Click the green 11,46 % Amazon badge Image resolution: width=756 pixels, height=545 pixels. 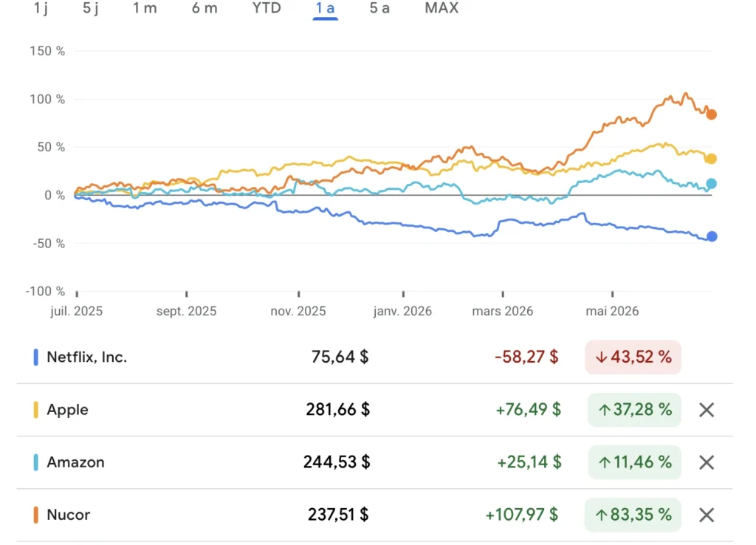(634, 462)
